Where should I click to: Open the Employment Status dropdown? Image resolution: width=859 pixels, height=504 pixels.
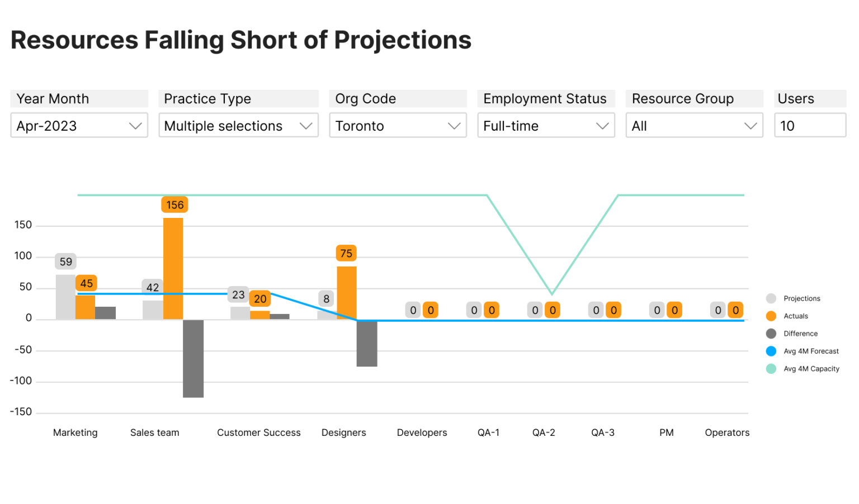(546, 125)
